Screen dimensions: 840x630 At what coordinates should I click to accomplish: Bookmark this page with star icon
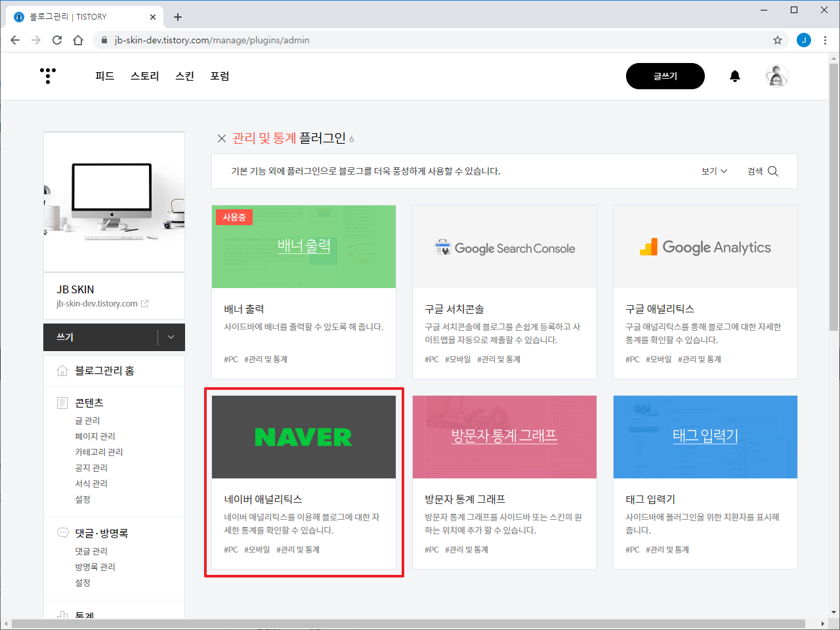click(778, 40)
